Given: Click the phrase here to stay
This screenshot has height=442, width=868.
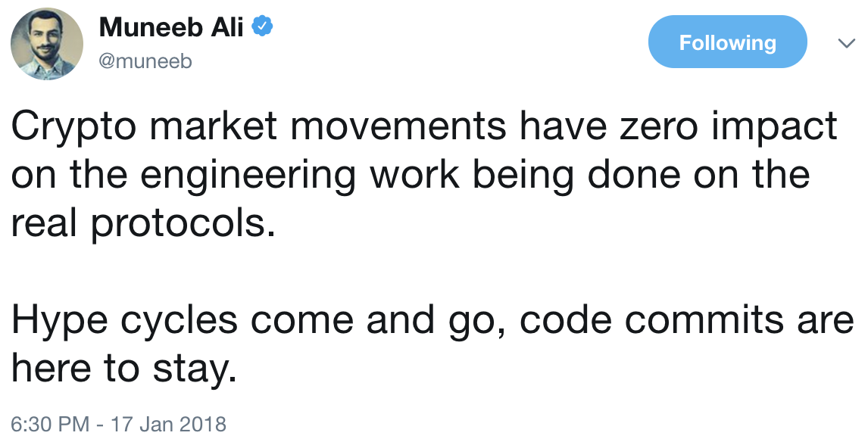Looking at the screenshot, I should pyautogui.click(x=124, y=370).
